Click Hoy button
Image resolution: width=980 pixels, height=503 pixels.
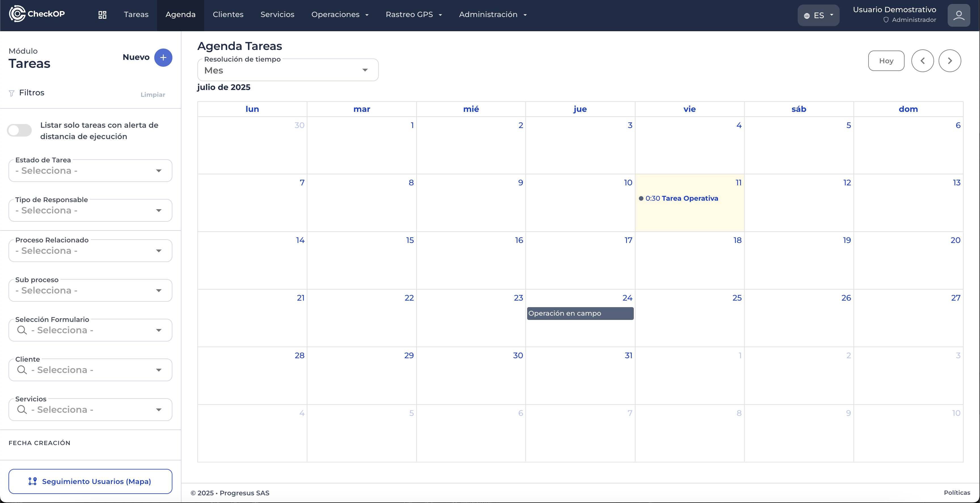pyautogui.click(x=886, y=60)
